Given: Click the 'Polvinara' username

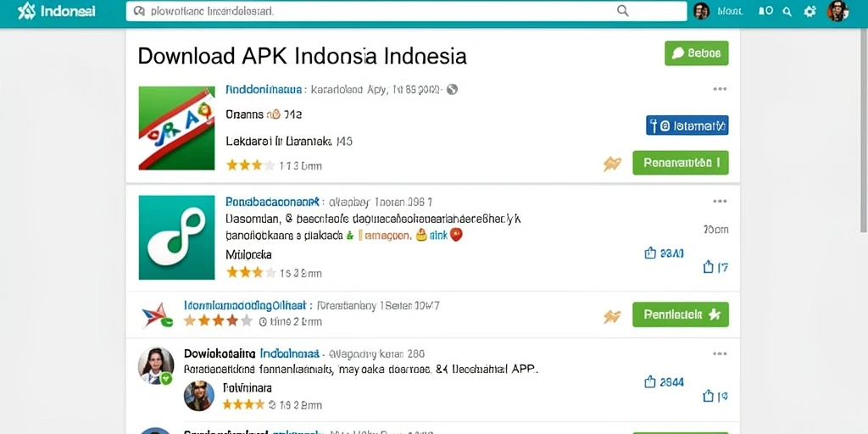Looking at the screenshot, I should coord(247,387).
